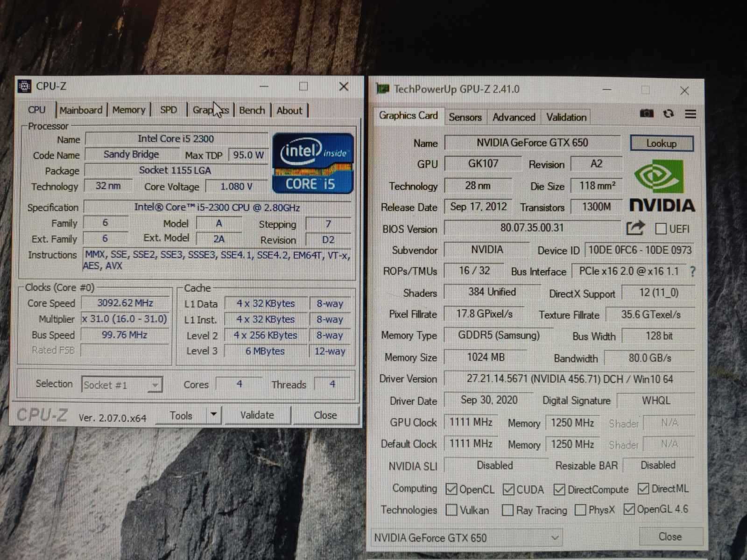Open the About tab

coord(289,111)
